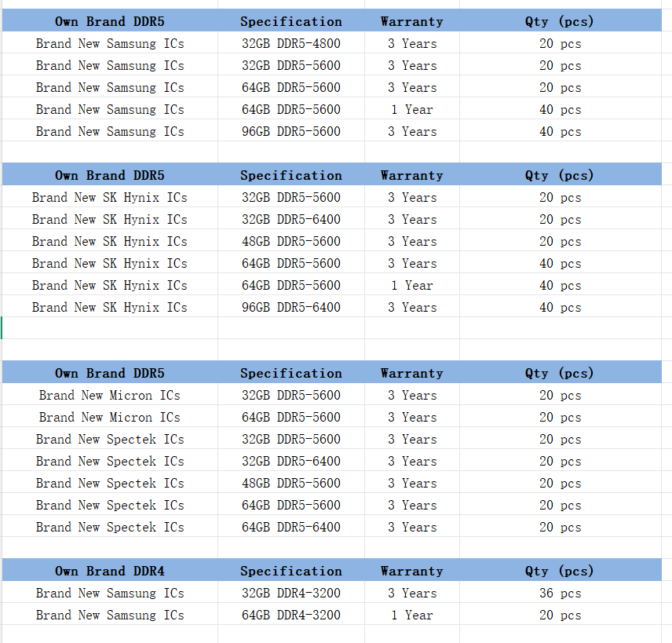This screenshot has height=643, width=672.
Task: Select 20 pcs in the 32GB DDR5-4800 row
Action: [561, 43]
